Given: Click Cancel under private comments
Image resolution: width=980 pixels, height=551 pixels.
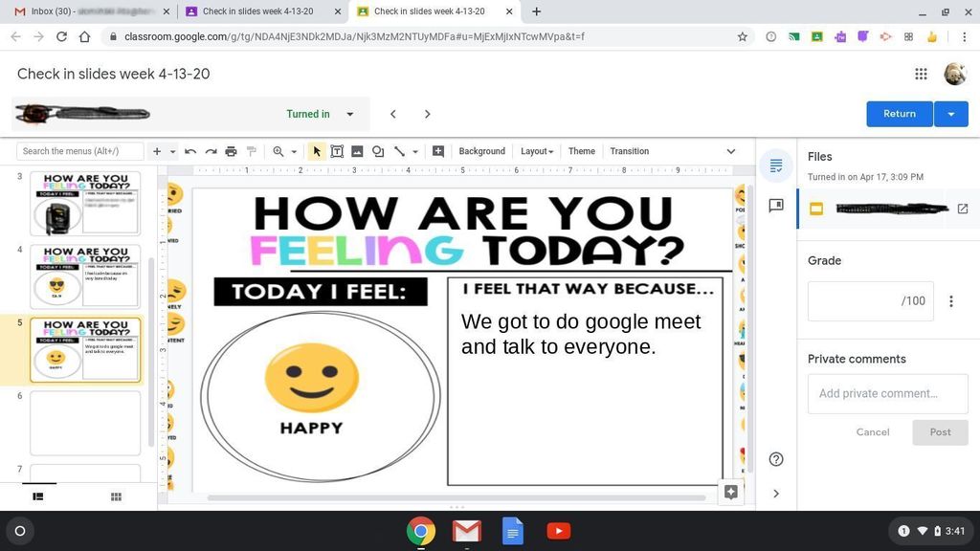Looking at the screenshot, I should pyautogui.click(x=873, y=431).
